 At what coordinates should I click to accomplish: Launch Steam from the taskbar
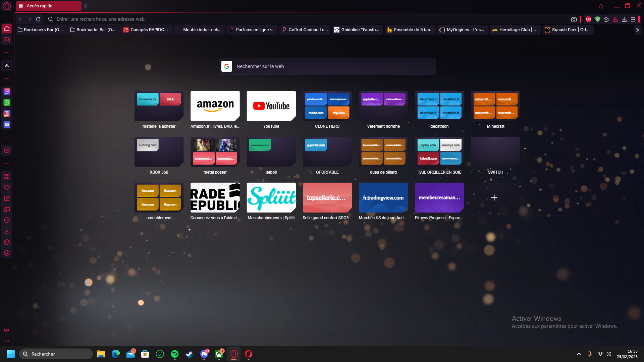coord(190,354)
